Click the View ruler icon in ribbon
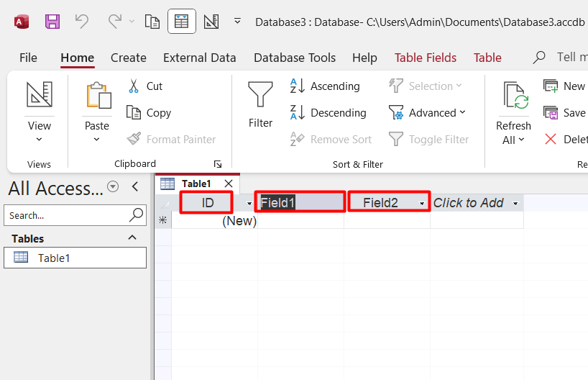 click(x=39, y=94)
